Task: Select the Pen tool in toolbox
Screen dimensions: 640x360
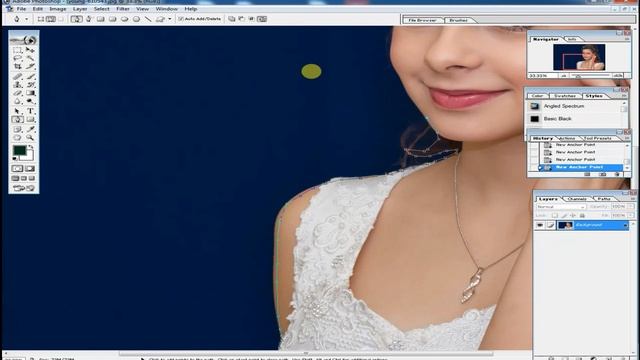Action: (x=17, y=120)
